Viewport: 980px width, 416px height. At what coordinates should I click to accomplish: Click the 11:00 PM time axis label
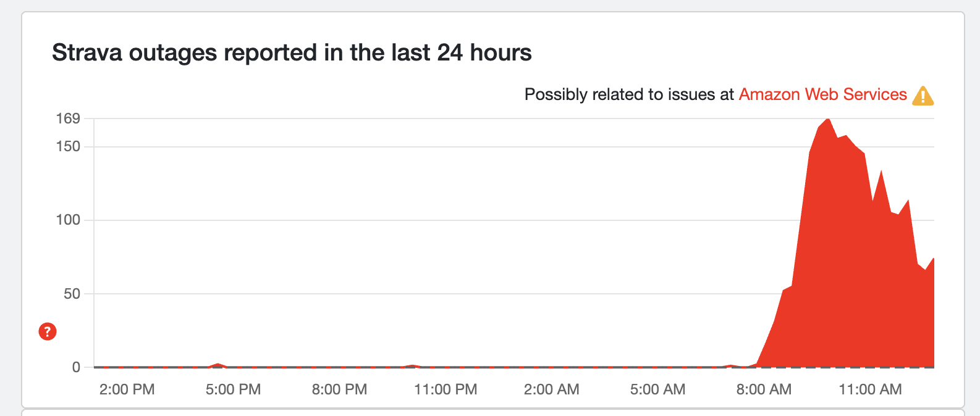coord(446,389)
